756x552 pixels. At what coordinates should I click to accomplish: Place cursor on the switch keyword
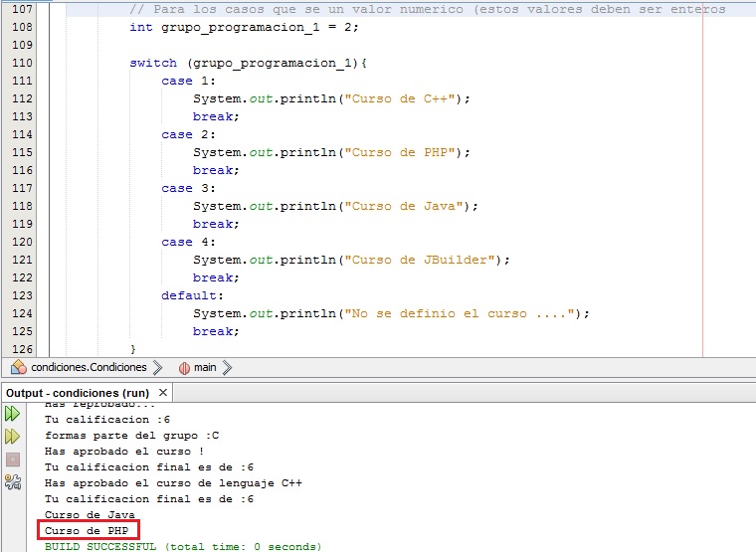153,63
